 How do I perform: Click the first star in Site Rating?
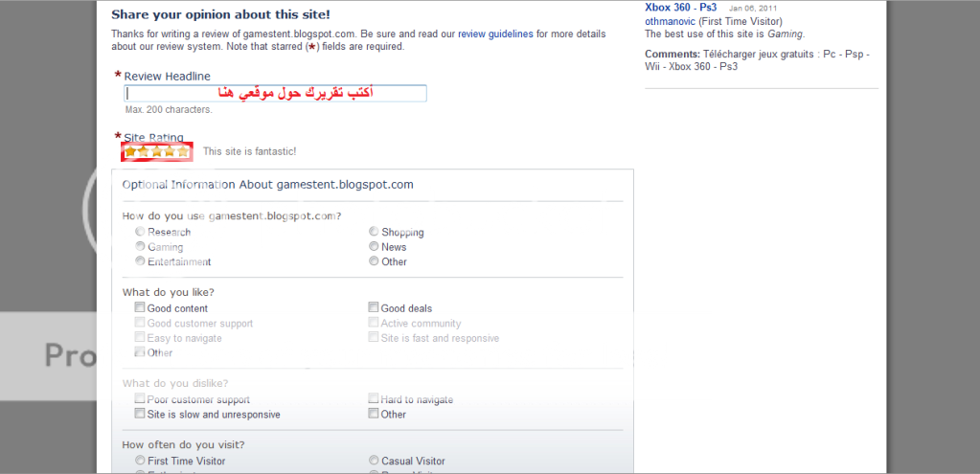(130, 151)
